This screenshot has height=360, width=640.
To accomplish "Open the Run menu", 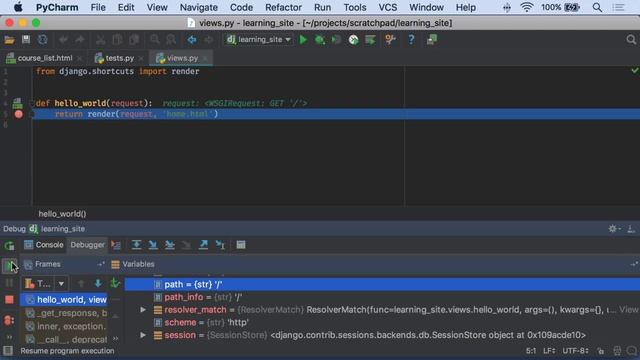I will click(322, 7).
